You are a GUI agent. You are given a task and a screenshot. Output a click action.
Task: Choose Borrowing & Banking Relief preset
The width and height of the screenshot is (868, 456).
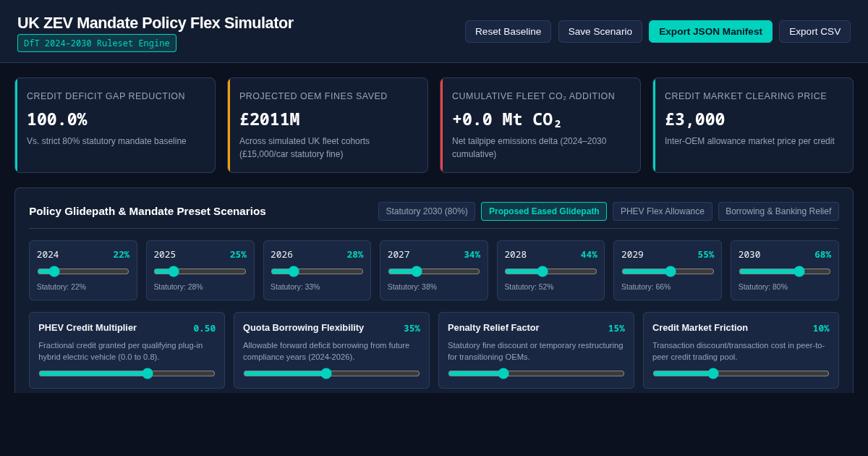tap(778, 211)
